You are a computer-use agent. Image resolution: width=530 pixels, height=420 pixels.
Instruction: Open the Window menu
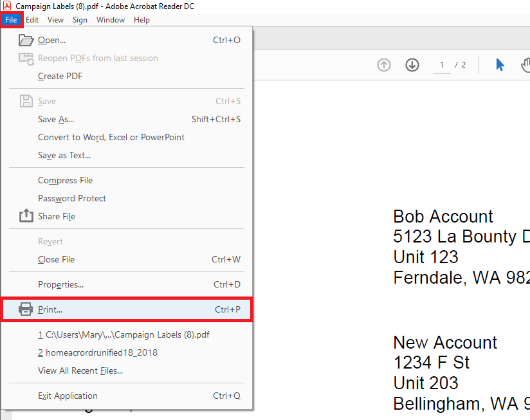tap(111, 20)
